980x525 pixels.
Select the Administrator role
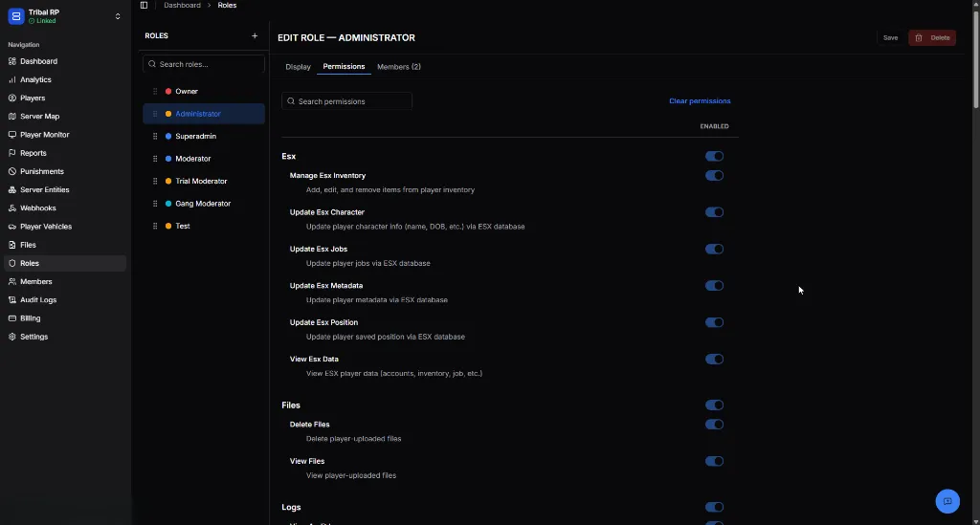(x=204, y=114)
